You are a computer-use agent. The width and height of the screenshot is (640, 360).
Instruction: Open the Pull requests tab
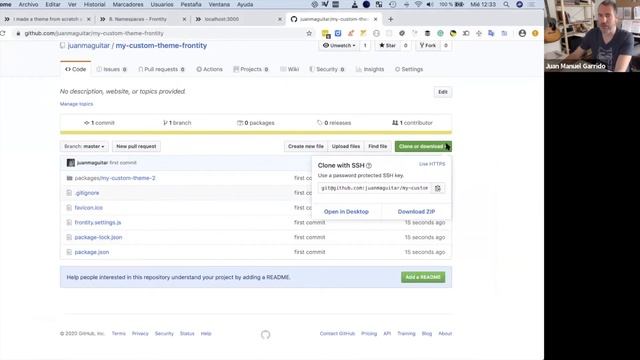pos(161,69)
